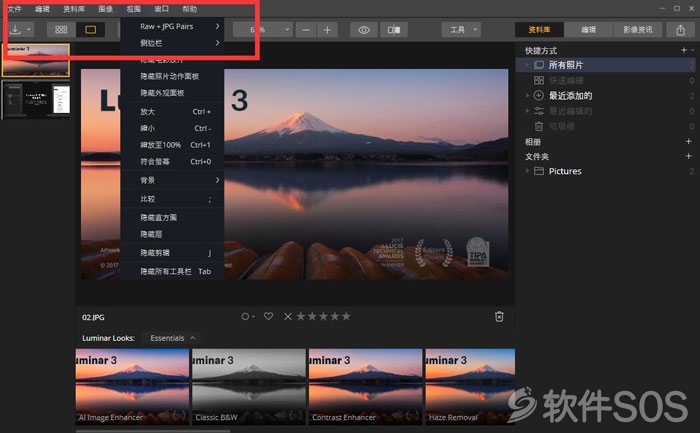Open the 帮助 menu
The image size is (700, 433).
(190, 9)
